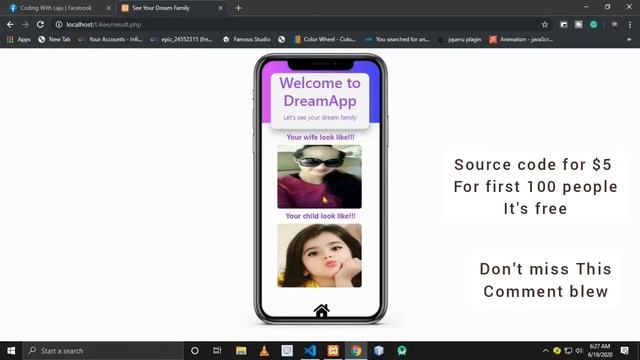Click the white notepad-like taskbar icon
Viewport: 640px width, 360px height.
pos(287,351)
